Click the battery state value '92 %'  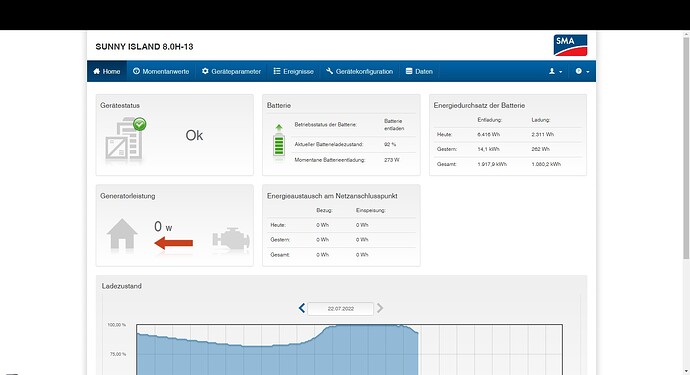pos(390,144)
